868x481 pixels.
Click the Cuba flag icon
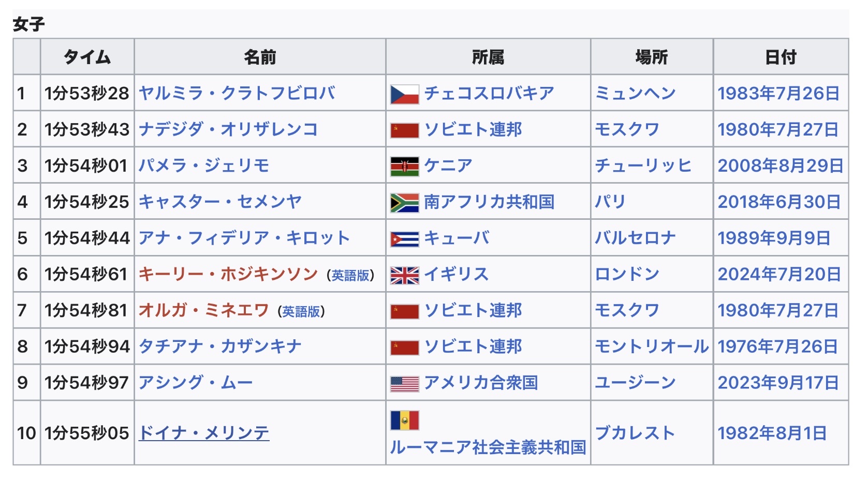404,239
